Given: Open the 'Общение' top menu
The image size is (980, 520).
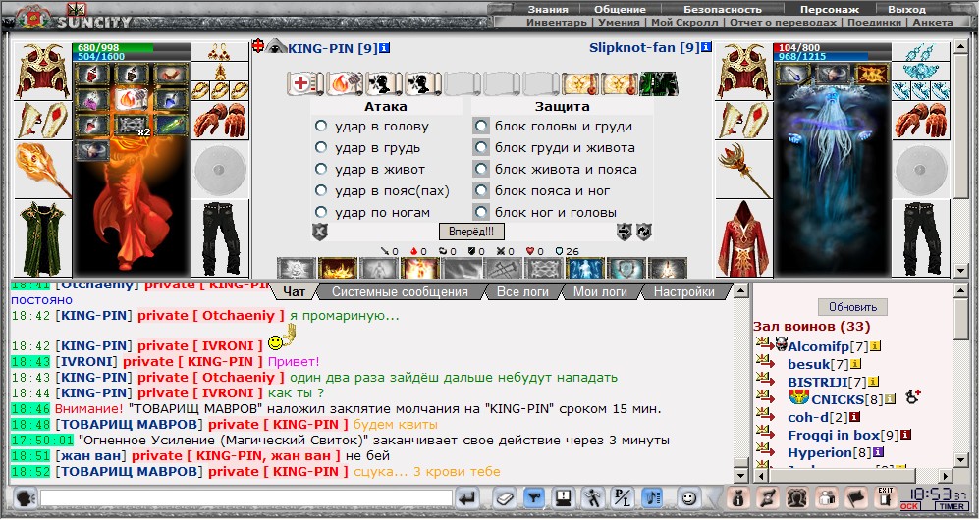Looking at the screenshot, I should click(620, 10).
